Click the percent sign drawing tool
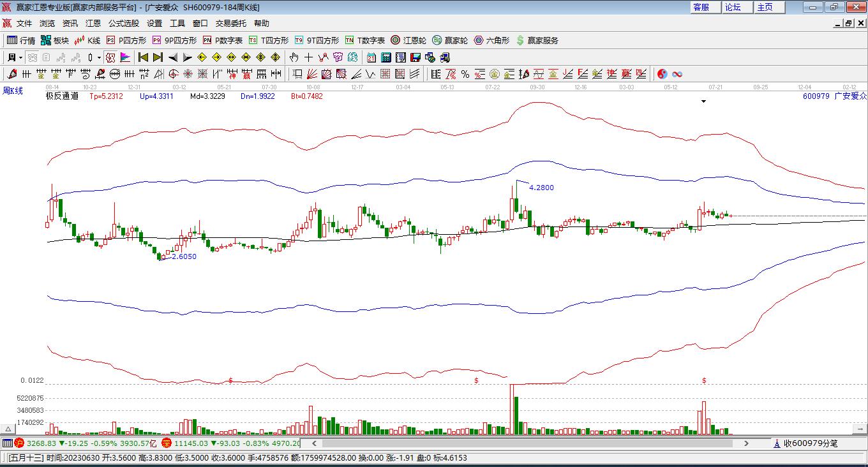 click(465, 74)
